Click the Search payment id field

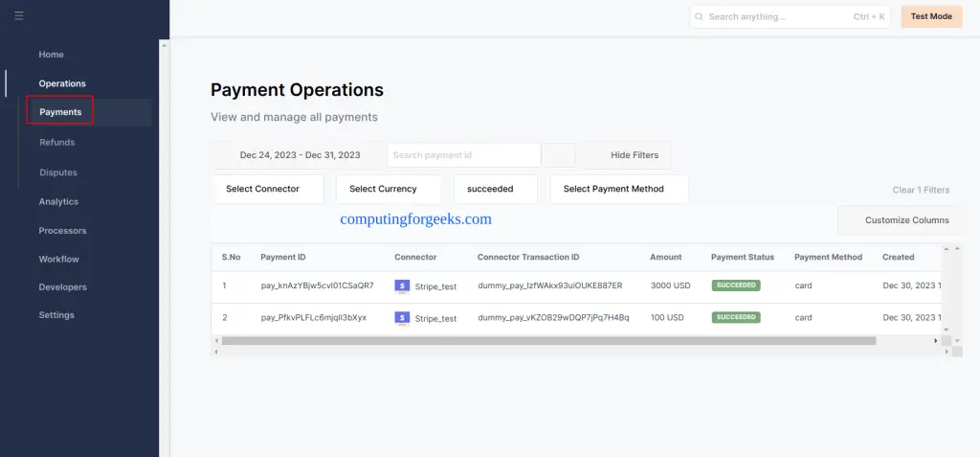(x=464, y=154)
